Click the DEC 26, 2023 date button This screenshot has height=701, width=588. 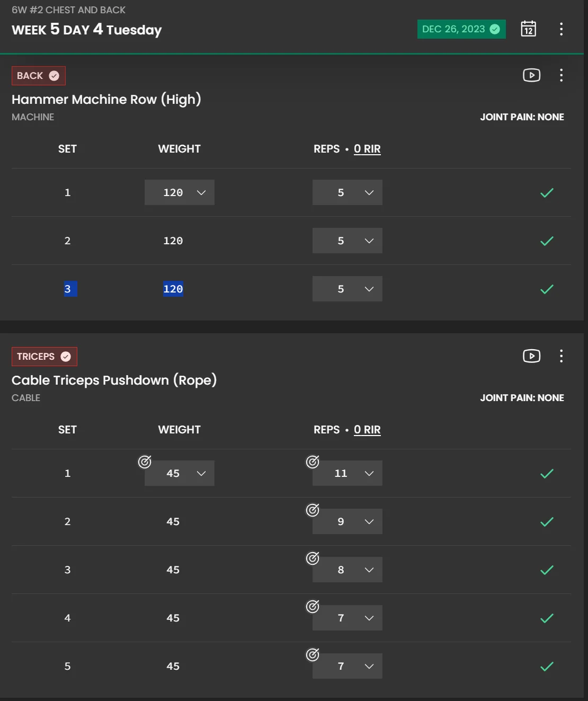[461, 29]
